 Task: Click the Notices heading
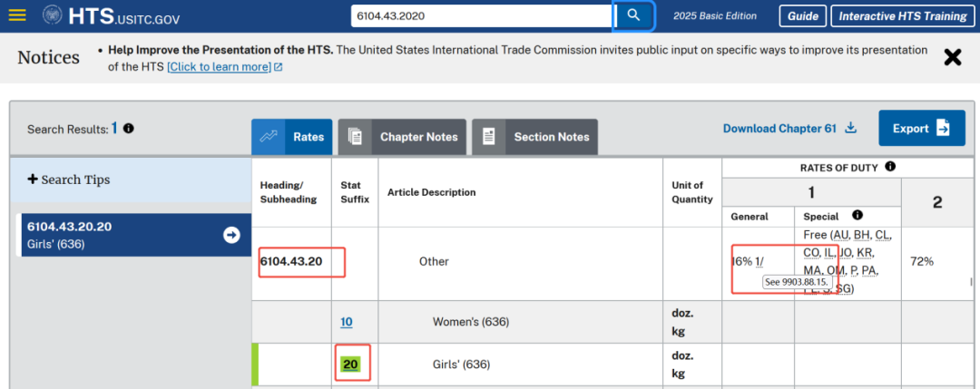tap(48, 57)
